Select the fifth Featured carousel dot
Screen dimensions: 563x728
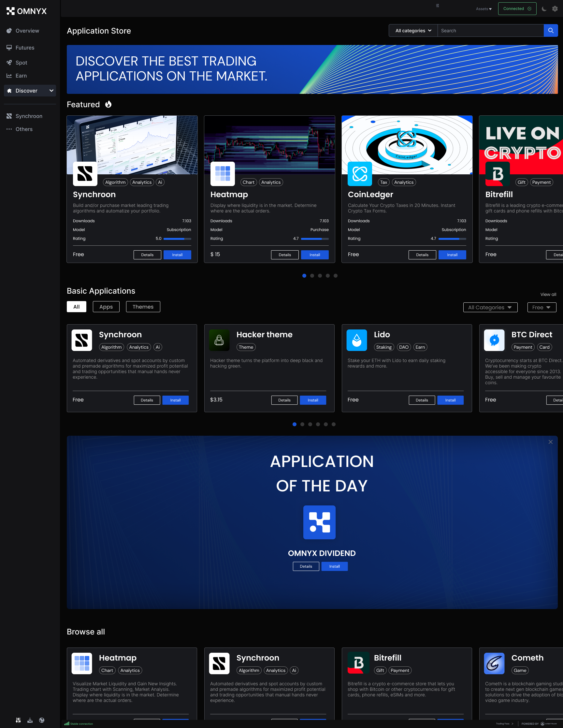[x=336, y=276]
